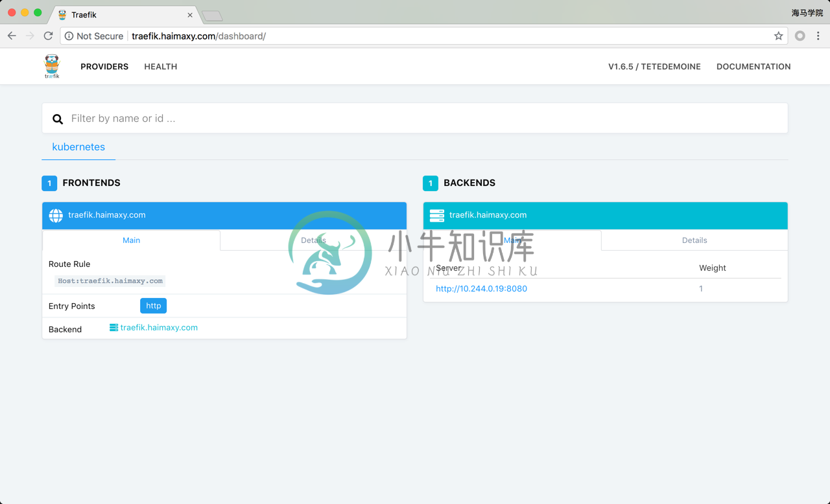The image size is (830, 504).
Task: Click the weight value 1 cell
Action: pyautogui.click(x=701, y=289)
